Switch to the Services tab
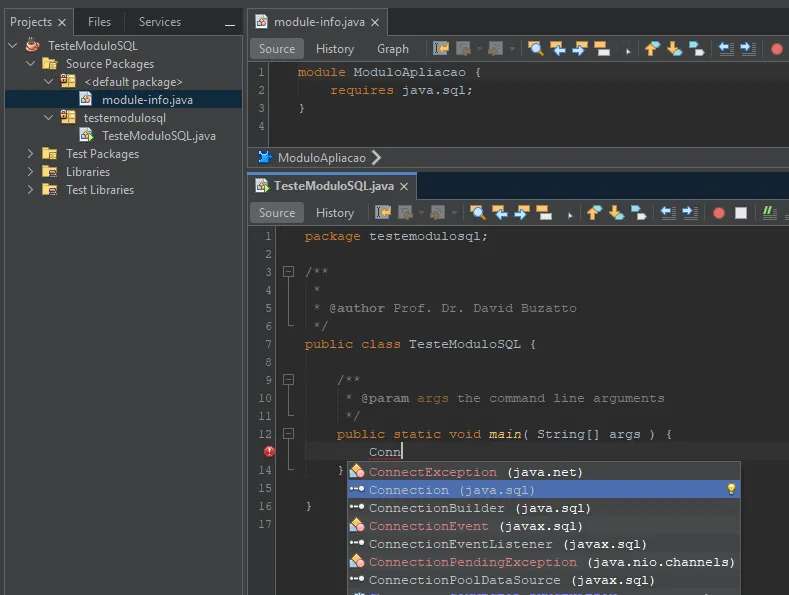This screenshot has width=789, height=595. coord(160,22)
